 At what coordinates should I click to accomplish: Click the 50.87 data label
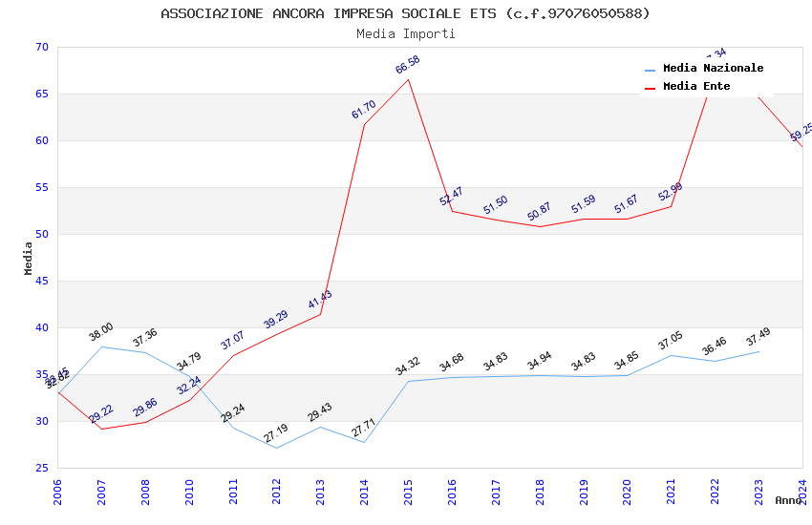pos(539,212)
